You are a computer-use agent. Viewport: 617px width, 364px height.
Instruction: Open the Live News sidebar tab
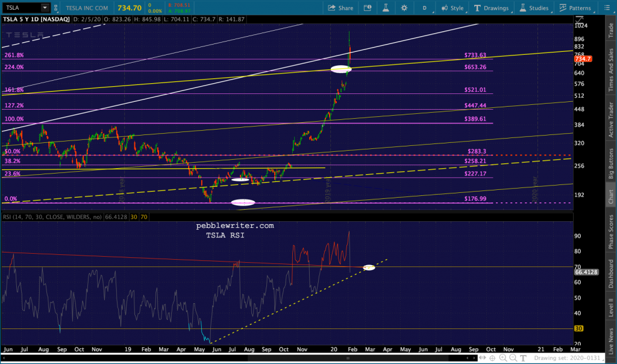click(611, 340)
